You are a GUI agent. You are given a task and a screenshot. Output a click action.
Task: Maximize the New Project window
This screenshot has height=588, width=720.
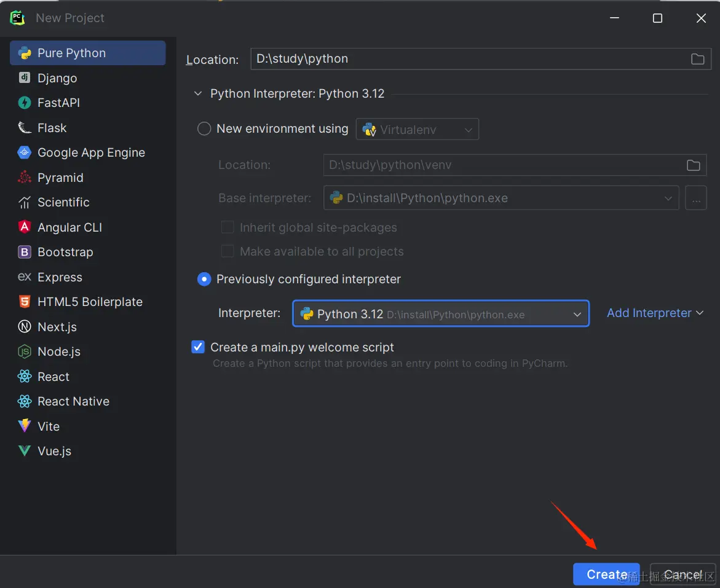click(657, 18)
